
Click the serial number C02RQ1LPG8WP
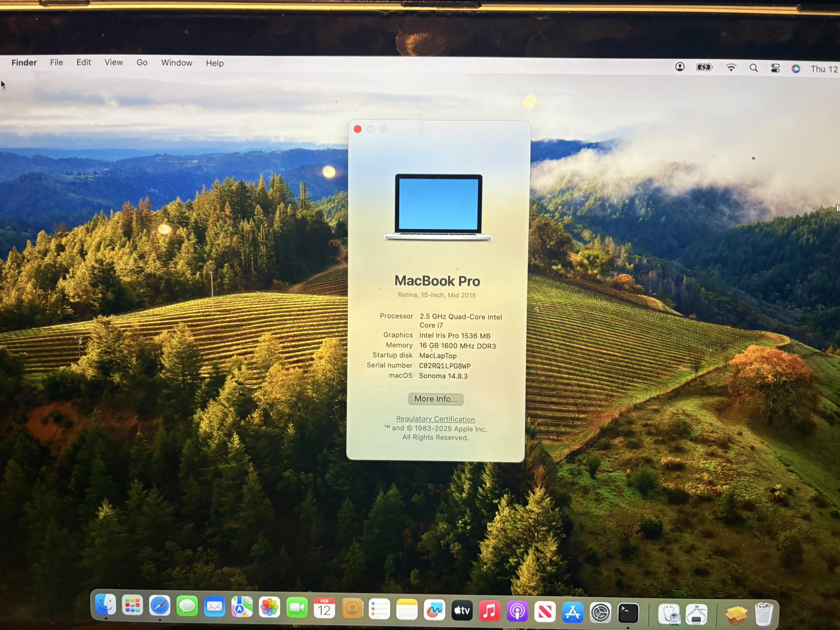pos(445,366)
